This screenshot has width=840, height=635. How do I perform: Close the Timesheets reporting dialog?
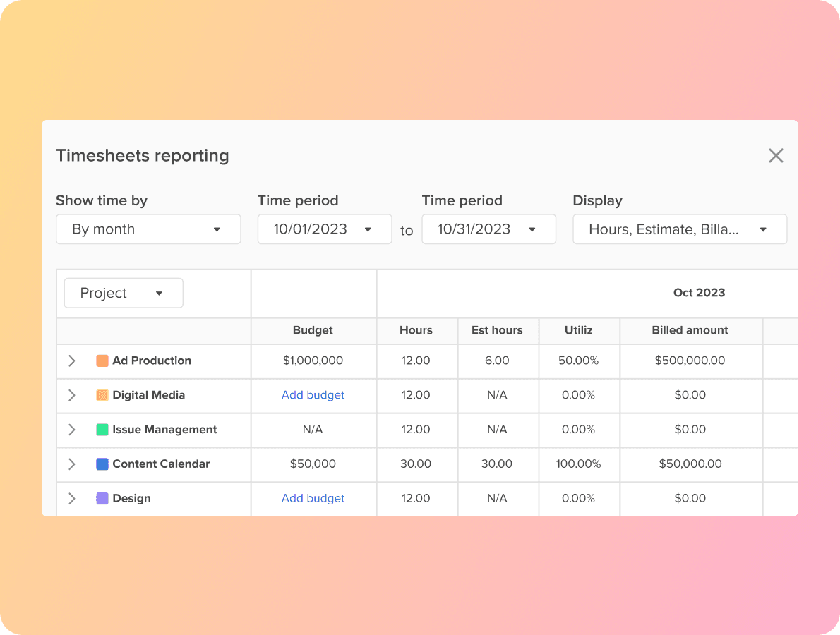tap(776, 155)
